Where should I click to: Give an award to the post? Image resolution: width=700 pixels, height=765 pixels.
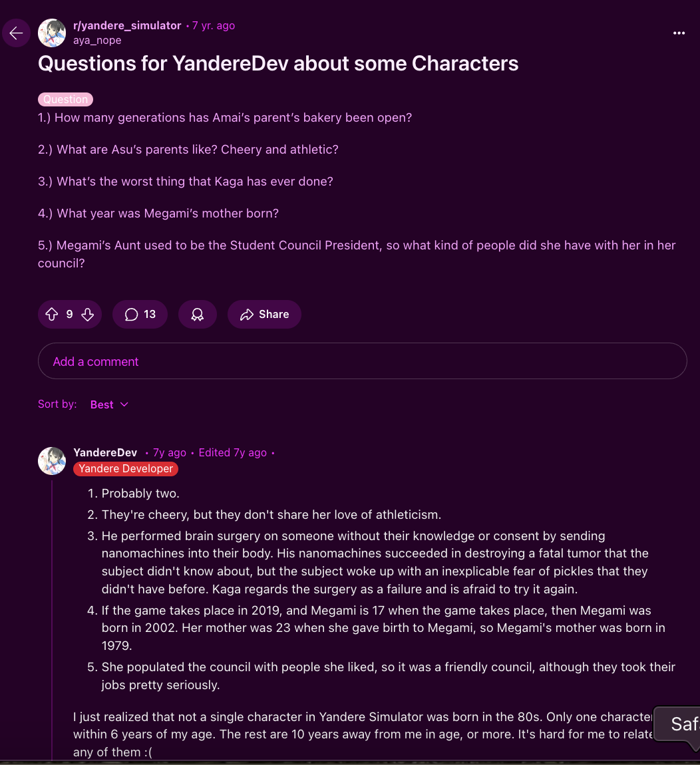(x=198, y=315)
